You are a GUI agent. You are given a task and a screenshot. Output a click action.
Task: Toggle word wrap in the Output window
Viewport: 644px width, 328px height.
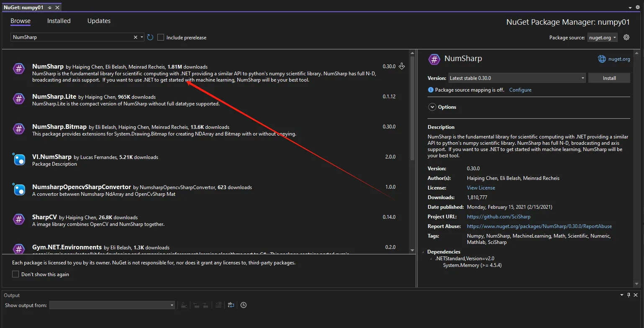click(x=231, y=305)
